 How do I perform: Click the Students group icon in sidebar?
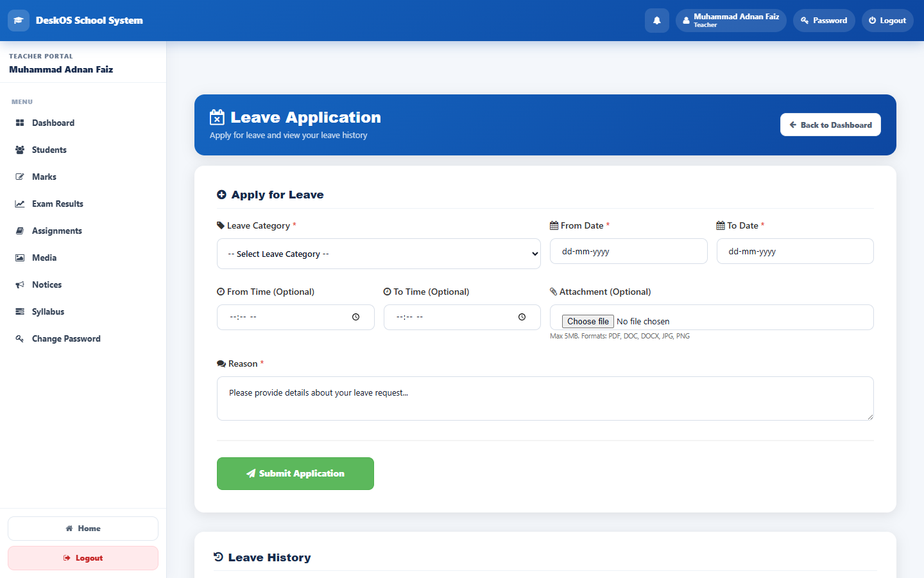coord(20,150)
